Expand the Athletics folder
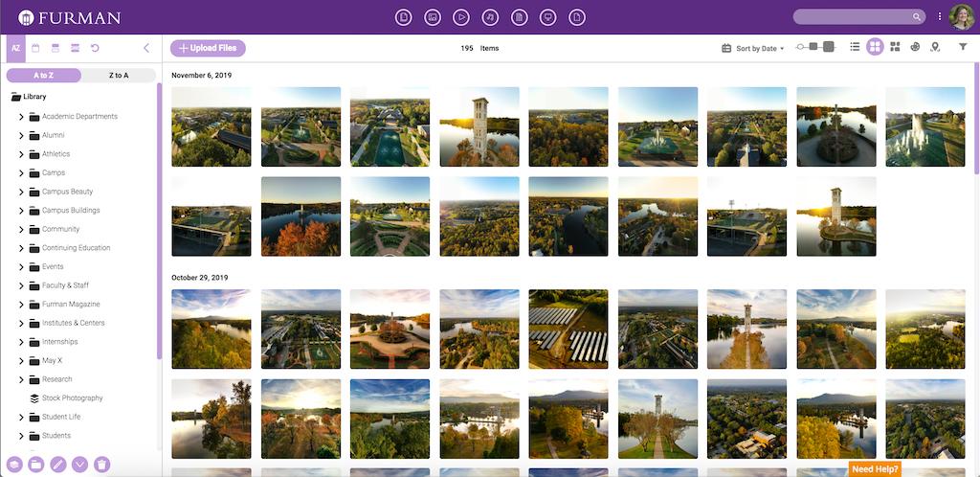 coord(21,154)
